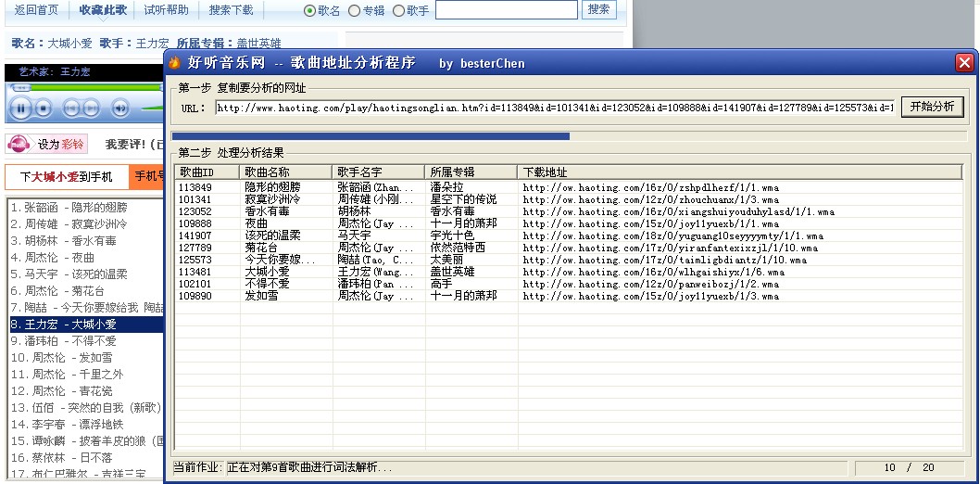
Task: Play playlist item 5 马天宇 - 该死的温柔
Action: pos(85,274)
